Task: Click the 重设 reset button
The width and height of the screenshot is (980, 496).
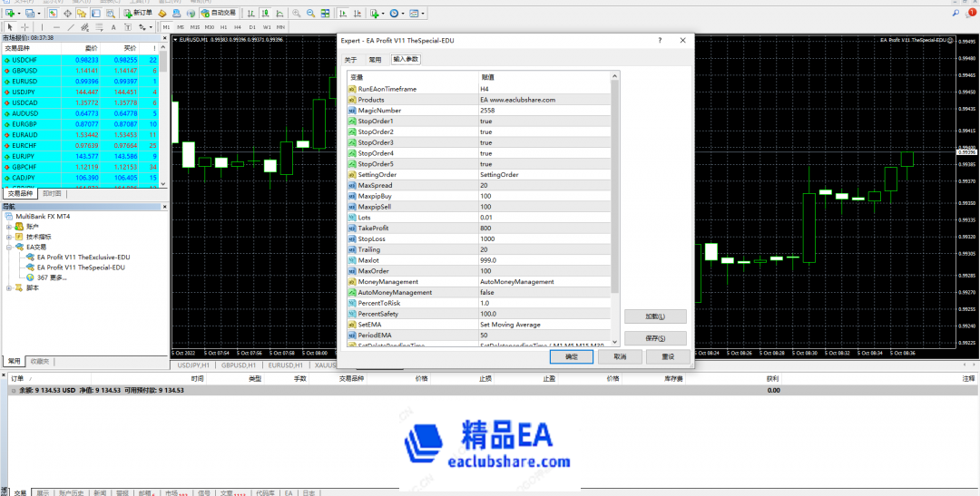Action: click(668, 356)
